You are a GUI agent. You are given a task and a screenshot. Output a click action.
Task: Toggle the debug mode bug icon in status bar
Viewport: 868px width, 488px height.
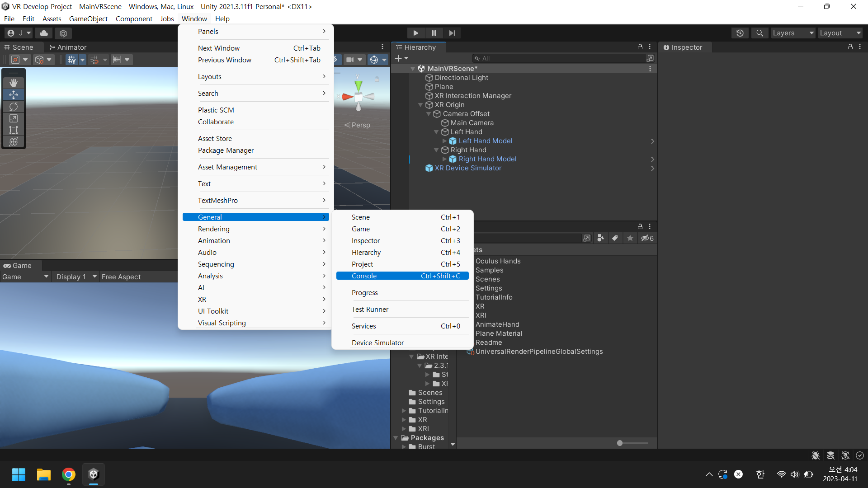[x=816, y=455]
